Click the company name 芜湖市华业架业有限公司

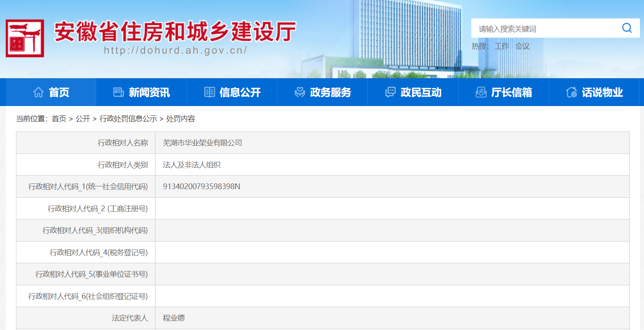click(203, 143)
